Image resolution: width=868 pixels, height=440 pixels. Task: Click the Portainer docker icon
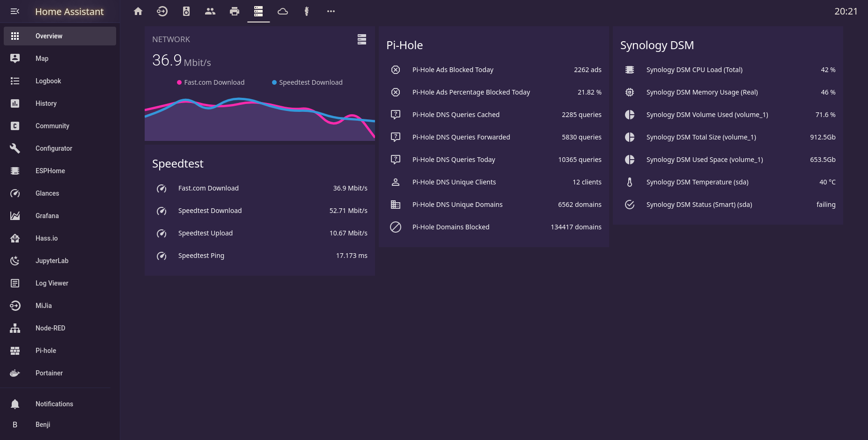click(x=15, y=373)
